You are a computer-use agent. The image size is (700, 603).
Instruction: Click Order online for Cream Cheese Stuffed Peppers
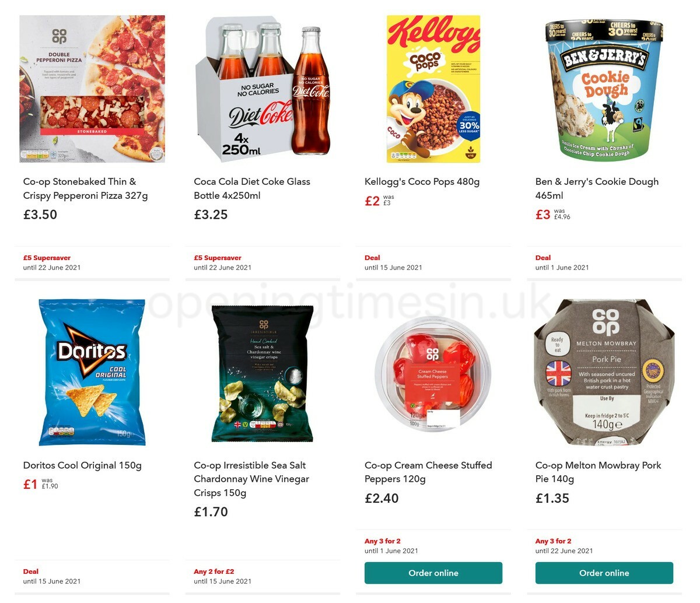(433, 573)
